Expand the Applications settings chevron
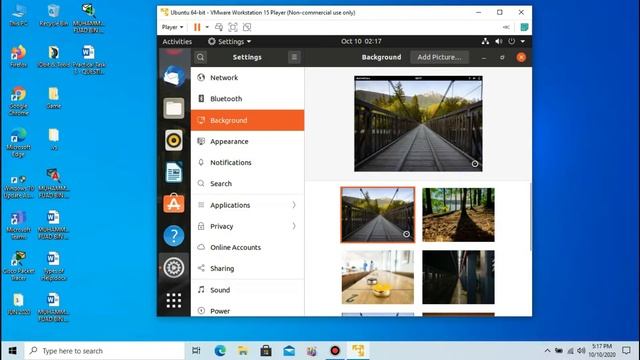The image size is (640, 360). pos(294,205)
